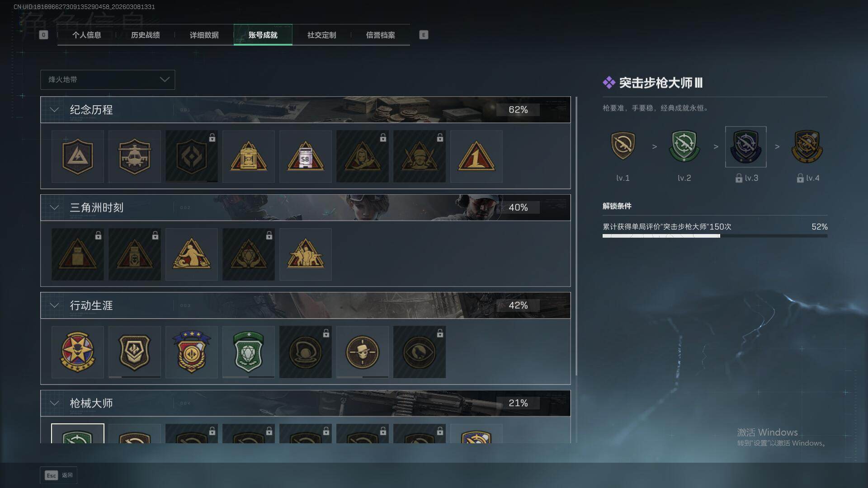Open the 烽火地带 mode dropdown
The width and height of the screenshot is (868, 488).
pyautogui.click(x=108, y=80)
